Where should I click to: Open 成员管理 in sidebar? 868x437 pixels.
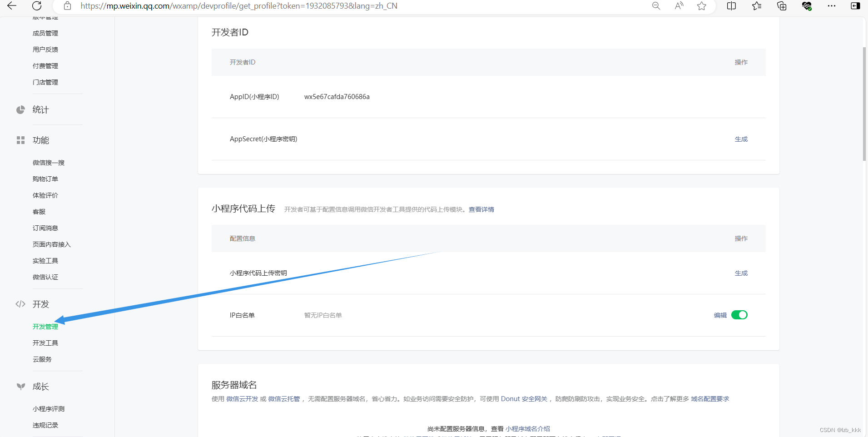coord(45,33)
